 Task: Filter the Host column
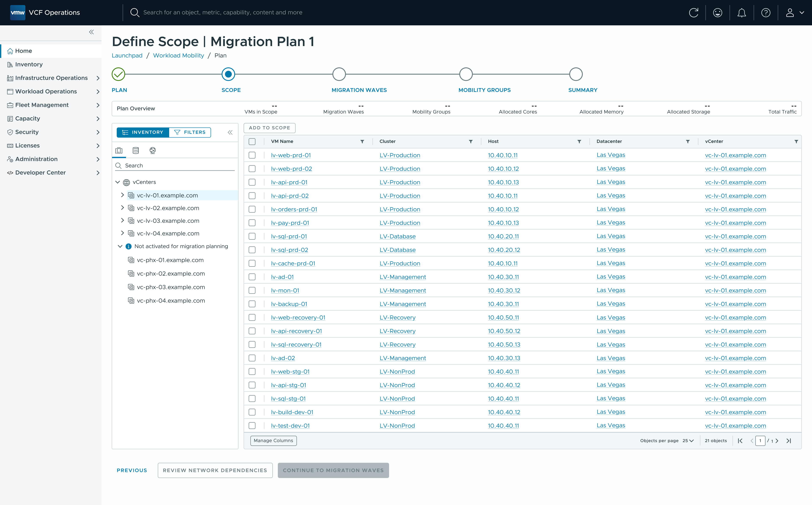579,142
